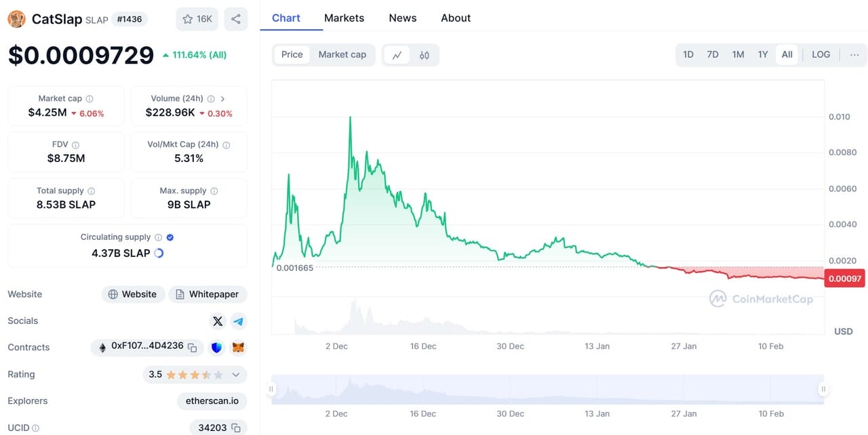The image size is (868, 435).
Task: Add CatSlap to watchlist via star button
Action: [197, 19]
